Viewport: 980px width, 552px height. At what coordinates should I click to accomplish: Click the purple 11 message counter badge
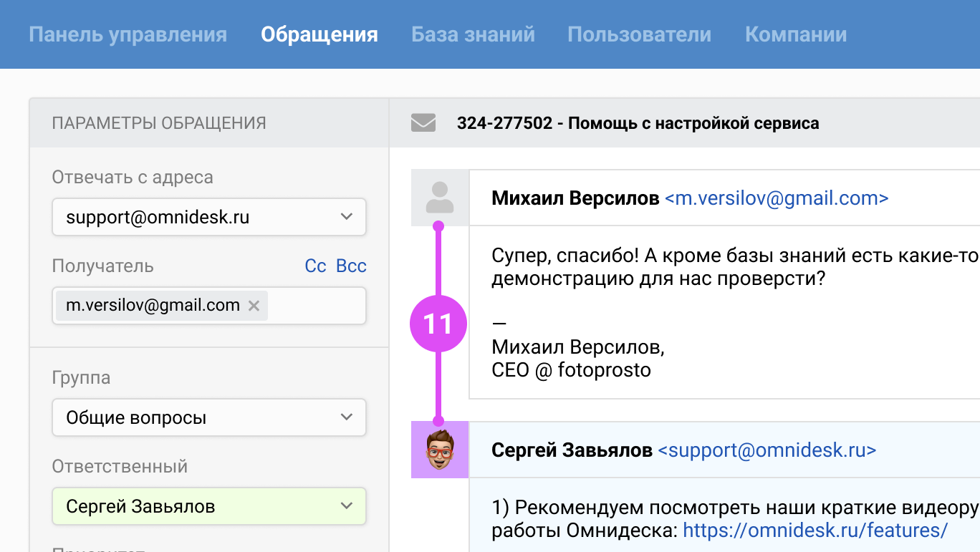point(438,324)
